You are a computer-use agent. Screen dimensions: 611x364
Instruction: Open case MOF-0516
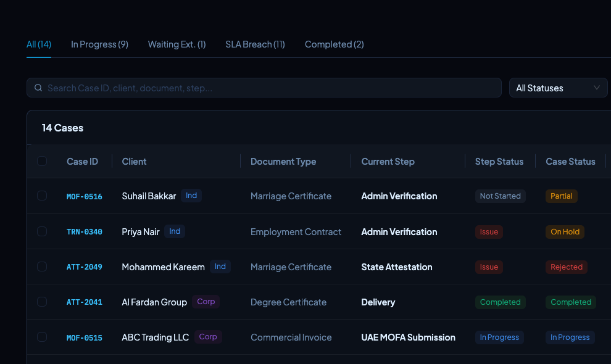coord(84,196)
